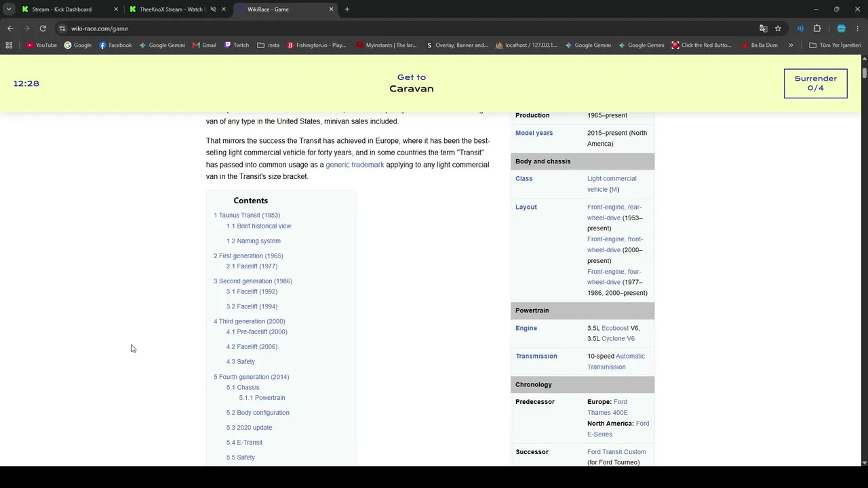Jump to 1.1 Brief historical view

coord(258,226)
